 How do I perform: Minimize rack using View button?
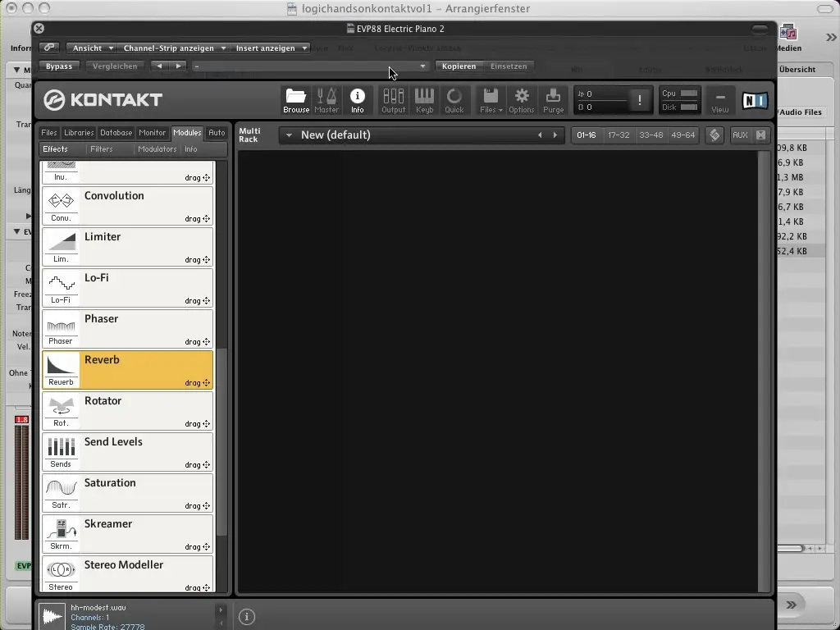pyautogui.click(x=720, y=101)
